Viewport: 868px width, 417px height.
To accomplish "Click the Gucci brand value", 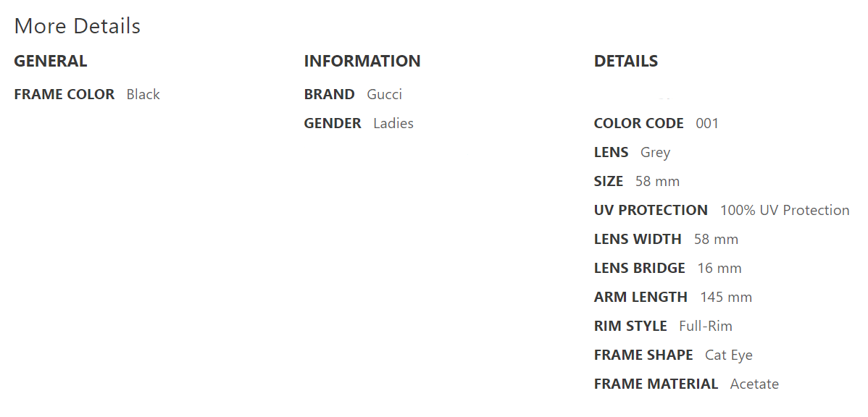I will pos(385,94).
